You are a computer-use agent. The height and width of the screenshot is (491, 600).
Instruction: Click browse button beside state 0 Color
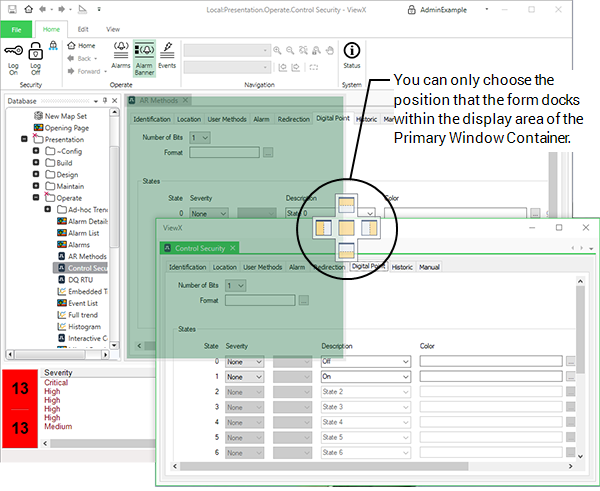570,361
